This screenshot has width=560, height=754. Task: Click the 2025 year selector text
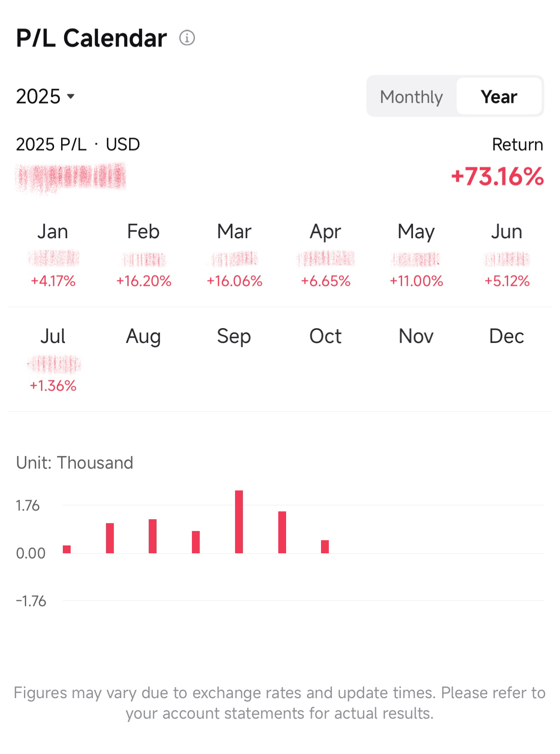pos(38,96)
